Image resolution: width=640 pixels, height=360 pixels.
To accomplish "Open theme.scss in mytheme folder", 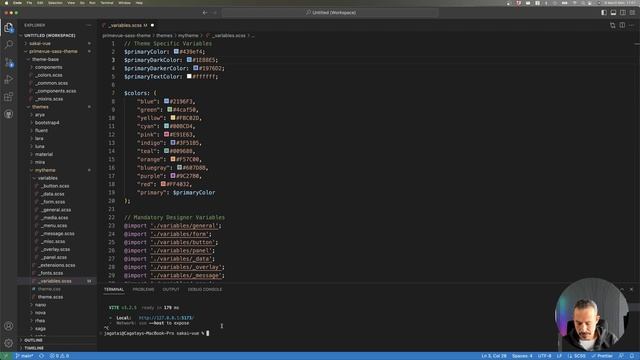I will tap(50, 297).
